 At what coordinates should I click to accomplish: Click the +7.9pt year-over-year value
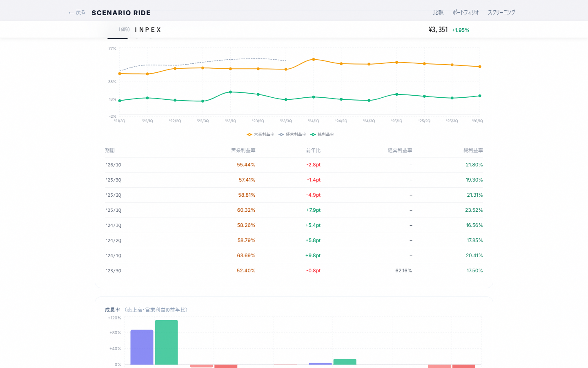click(313, 210)
